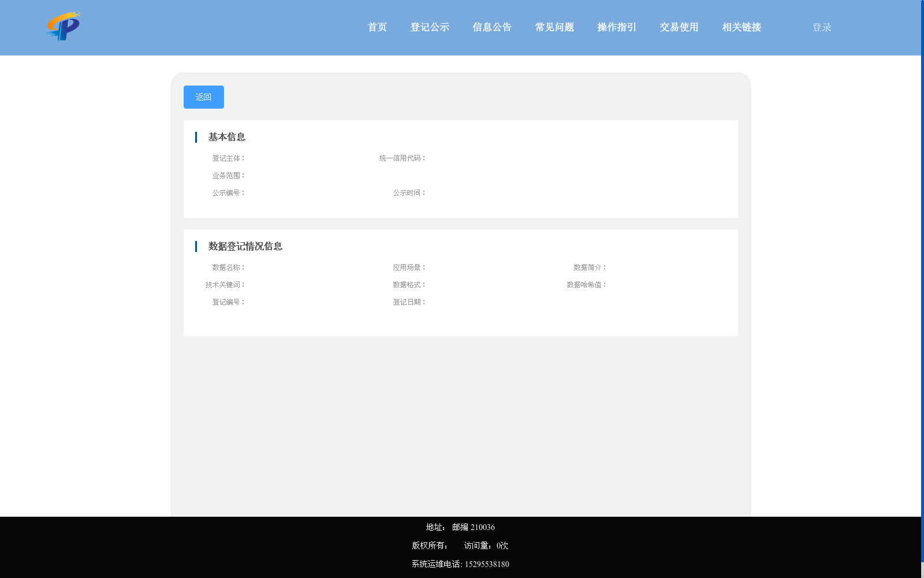Go to 登记公示 in the navigation
The height and width of the screenshot is (578, 924).
(x=430, y=27)
